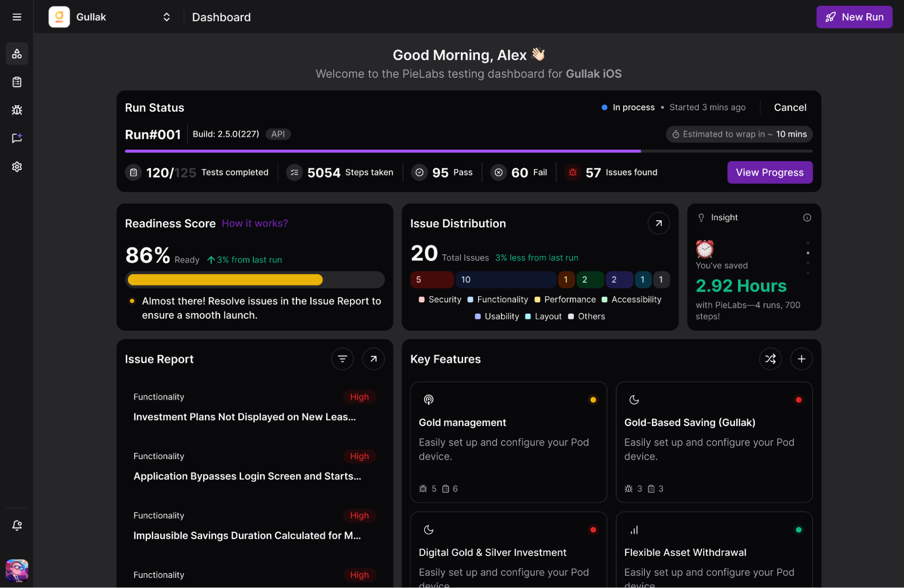Click the run progress bar

pos(469,151)
